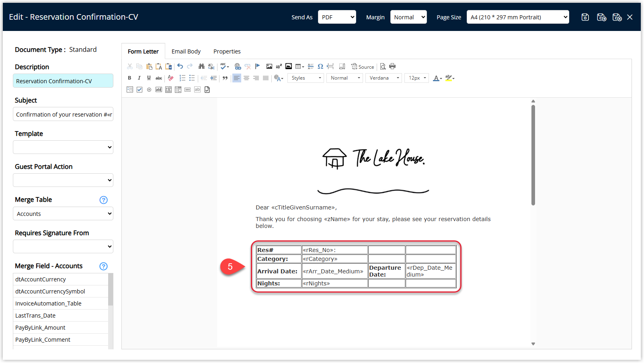Toggle justify alignment
644x363 pixels.
[x=266, y=78]
